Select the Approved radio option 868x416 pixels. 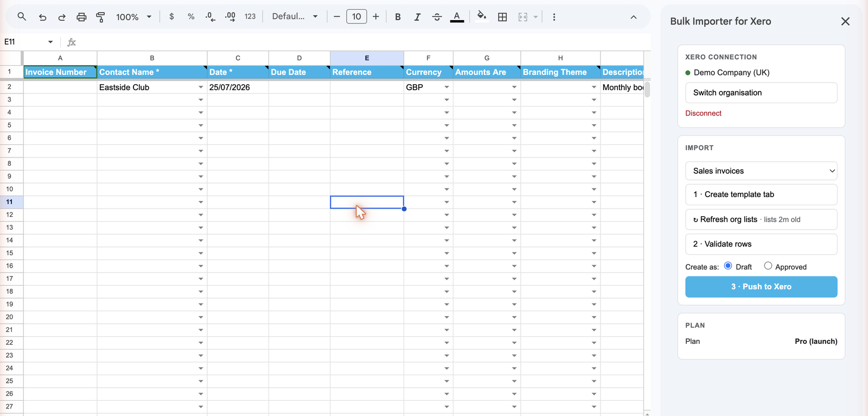768,266
